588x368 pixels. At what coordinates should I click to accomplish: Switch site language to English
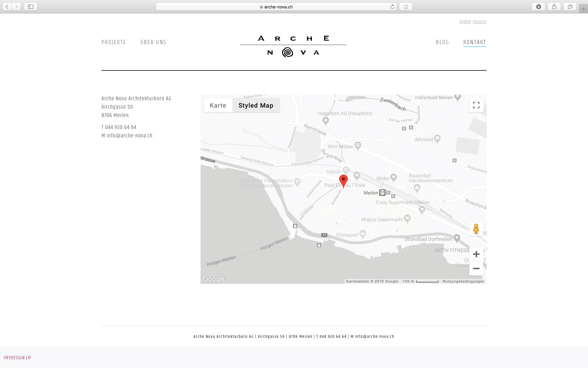point(465,22)
